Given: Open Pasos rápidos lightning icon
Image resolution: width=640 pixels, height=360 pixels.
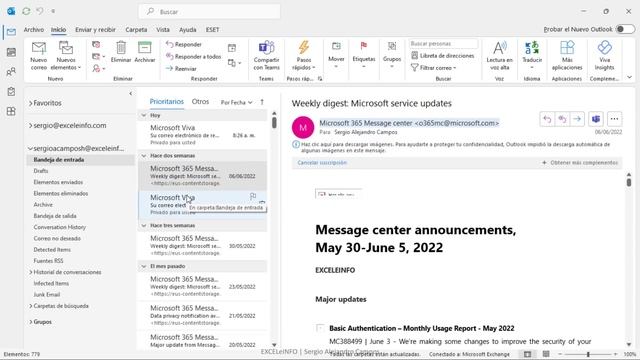Looking at the screenshot, I should [x=304, y=47].
